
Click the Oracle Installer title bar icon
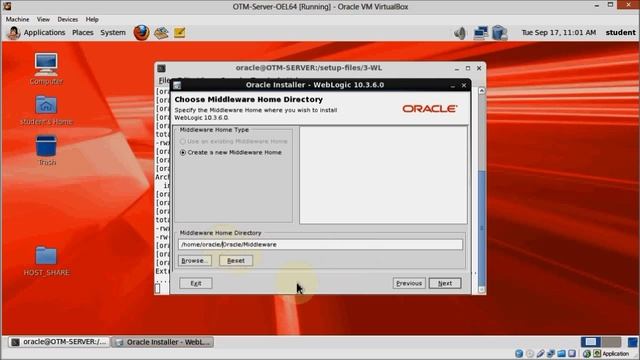click(177, 85)
